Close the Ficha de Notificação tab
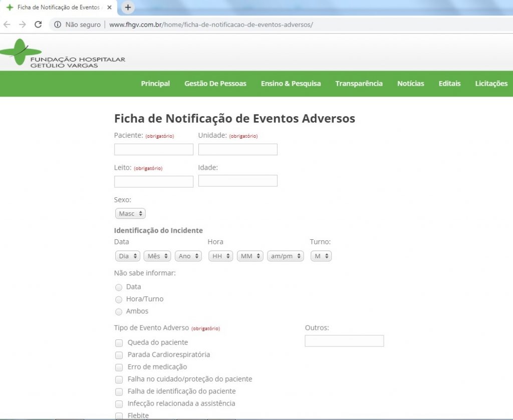This screenshot has height=420, width=513. coord(109,8)
